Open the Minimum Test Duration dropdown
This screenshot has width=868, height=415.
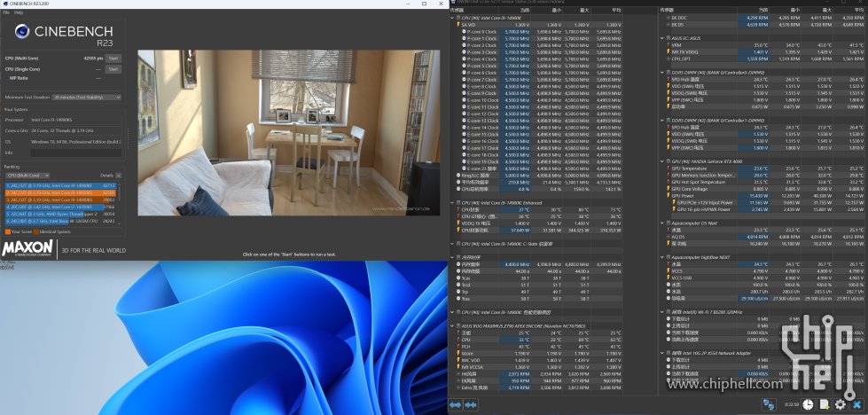pyautogui.click(x=86, y=98)
